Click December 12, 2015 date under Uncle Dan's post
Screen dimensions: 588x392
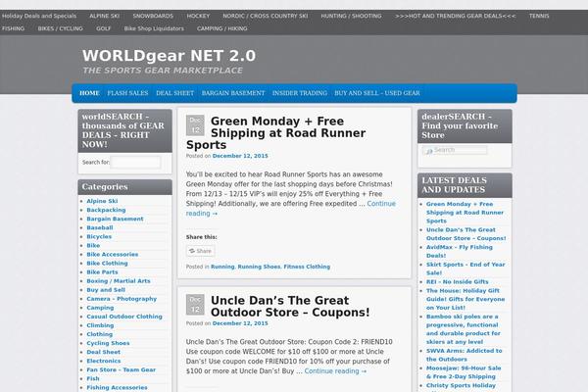click(x=240, y=323)
